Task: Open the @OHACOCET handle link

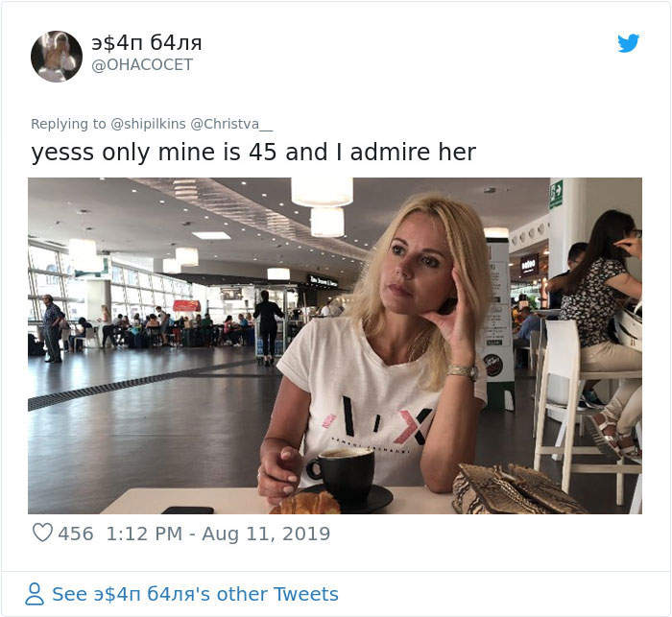Action: tap(142, 65)
